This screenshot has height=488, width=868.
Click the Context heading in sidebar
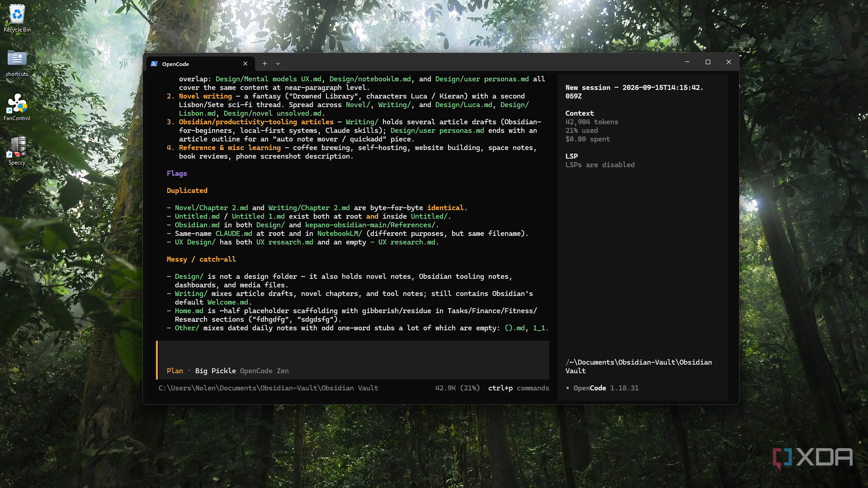click(580, 113)
